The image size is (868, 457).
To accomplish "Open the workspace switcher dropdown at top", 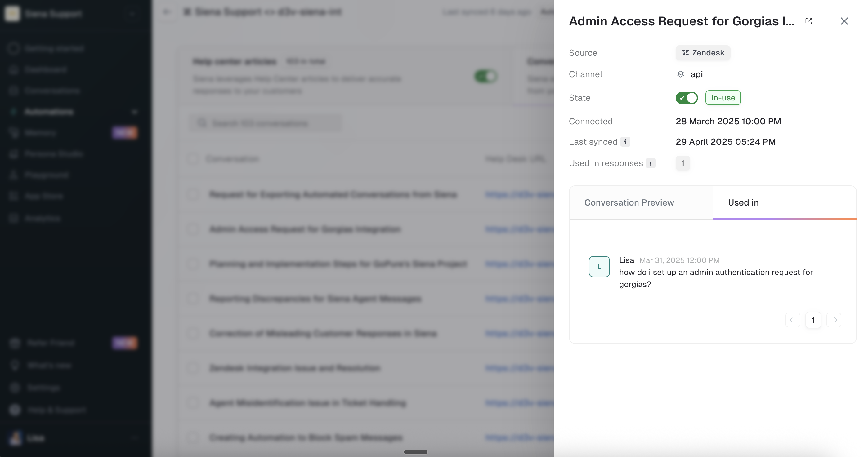I will click(x=132, y=14).
